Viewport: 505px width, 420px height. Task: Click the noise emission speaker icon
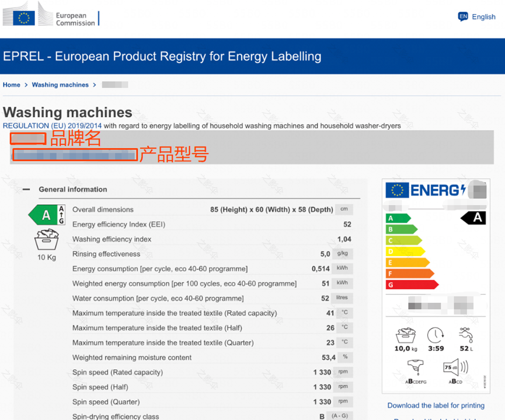[457, 367]
